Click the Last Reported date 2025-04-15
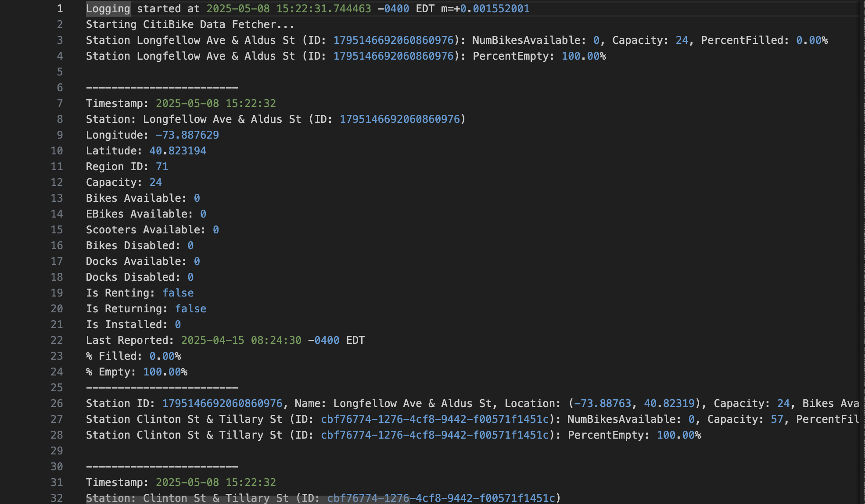The width and height of the screenshot is (865, 504). [x=212, y=340]
